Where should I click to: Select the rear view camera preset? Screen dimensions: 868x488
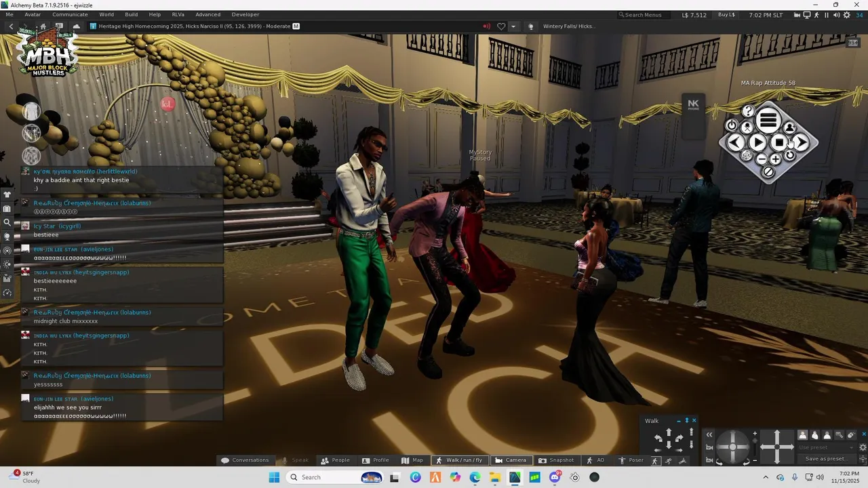[827, 434]
